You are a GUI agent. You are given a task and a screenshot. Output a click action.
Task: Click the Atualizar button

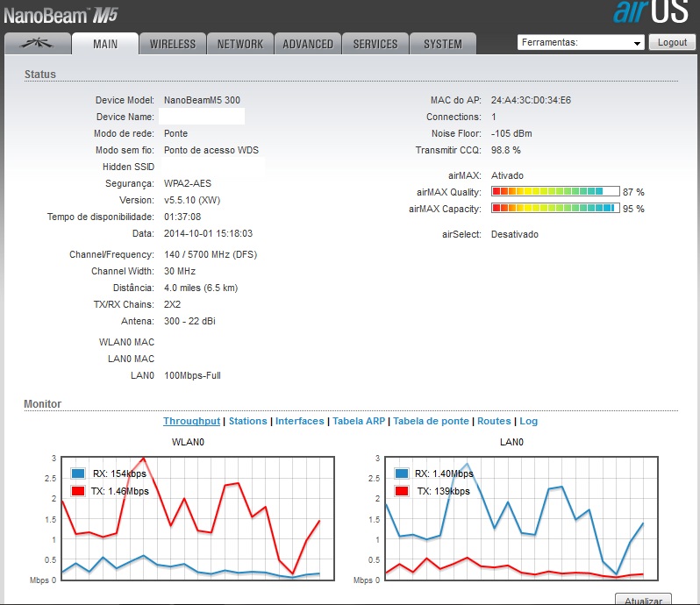click(643, 600)
